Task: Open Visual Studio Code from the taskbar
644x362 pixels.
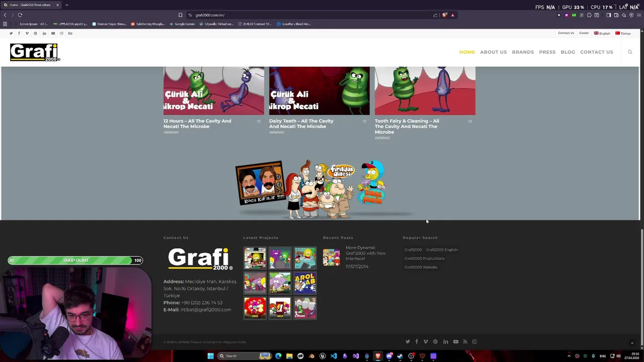Action: coord(334,356)
